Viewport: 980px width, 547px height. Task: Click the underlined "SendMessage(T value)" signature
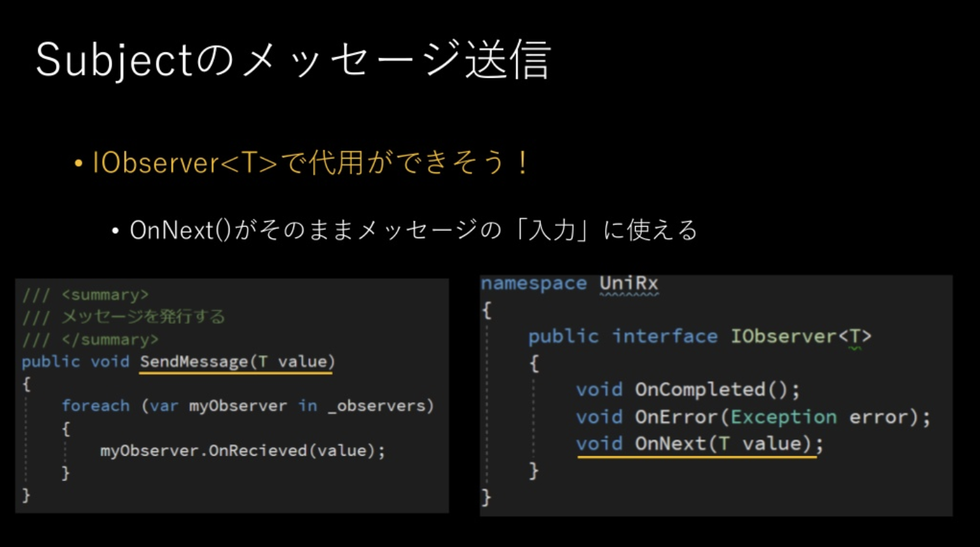click(238, 362)
